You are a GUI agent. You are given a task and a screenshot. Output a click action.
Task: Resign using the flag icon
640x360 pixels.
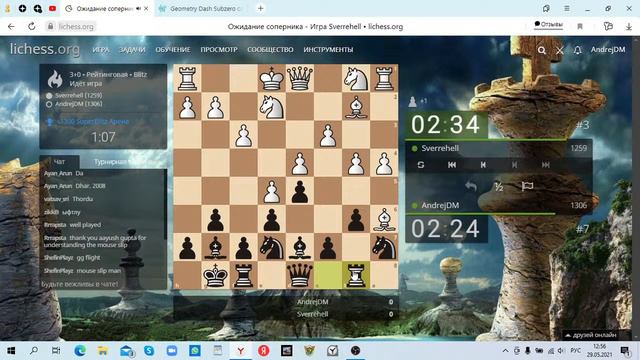527,187
